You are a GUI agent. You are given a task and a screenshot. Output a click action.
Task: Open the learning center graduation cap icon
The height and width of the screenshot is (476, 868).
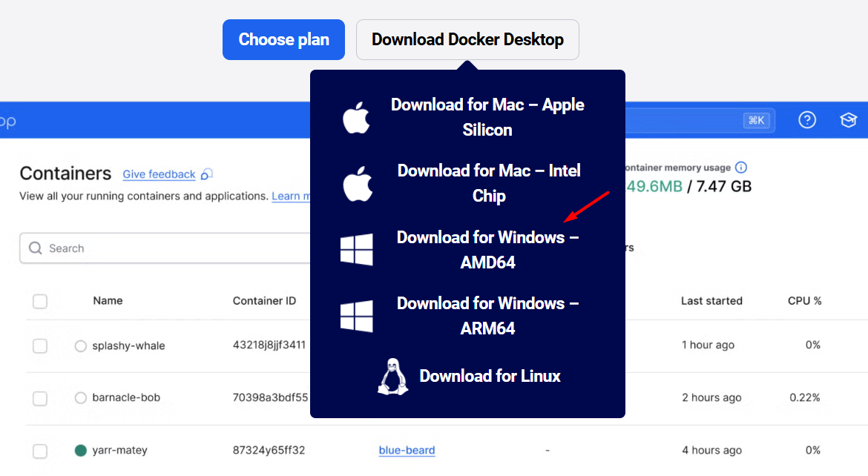tap(848, 119)
